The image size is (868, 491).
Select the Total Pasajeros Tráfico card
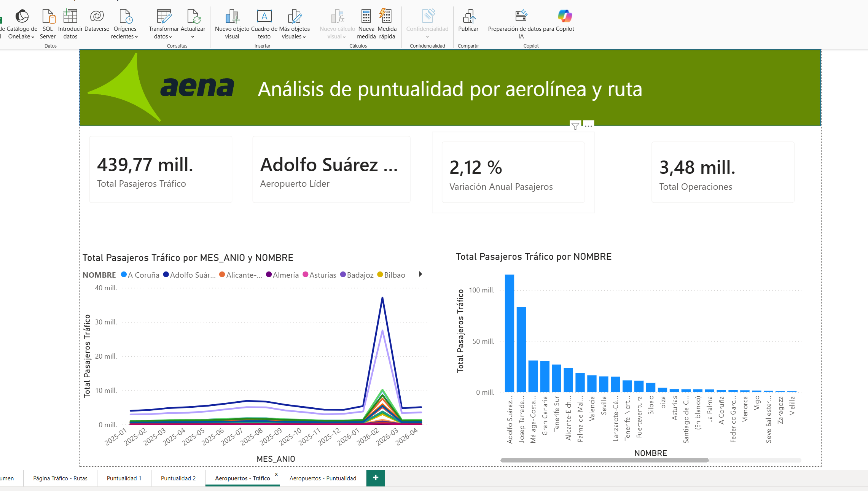point(161,169)
